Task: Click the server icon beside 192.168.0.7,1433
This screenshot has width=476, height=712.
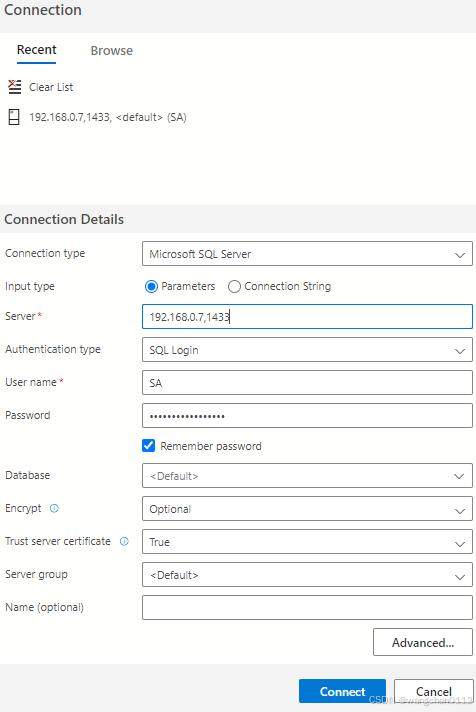Action: coord(14,117)
